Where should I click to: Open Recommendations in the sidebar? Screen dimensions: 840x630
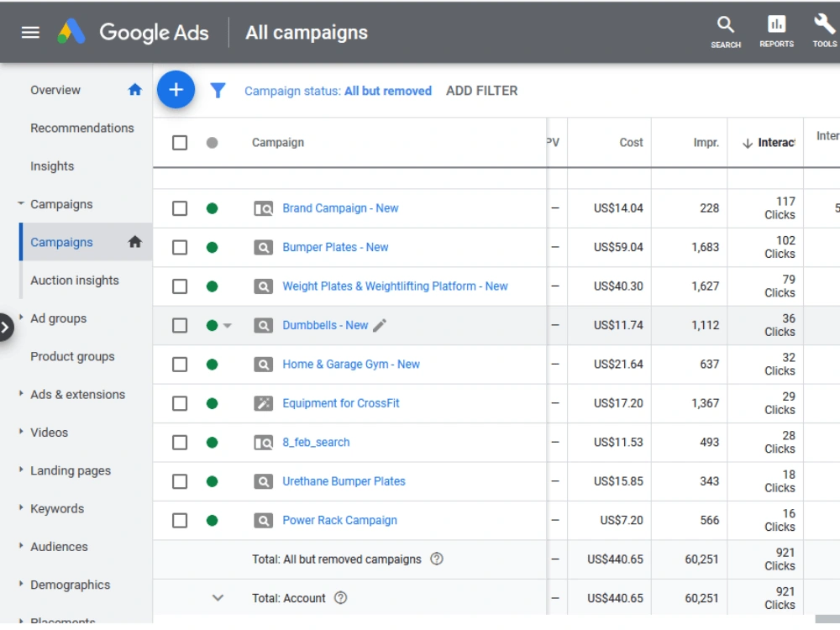click(x=82, y=128)
